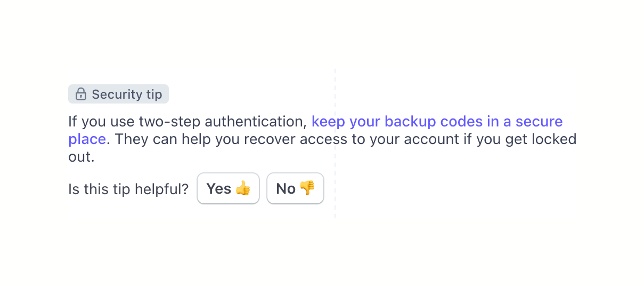Click the word "out." ending the tip
Screen dimensions: 644x286
(x=81, y=157)
